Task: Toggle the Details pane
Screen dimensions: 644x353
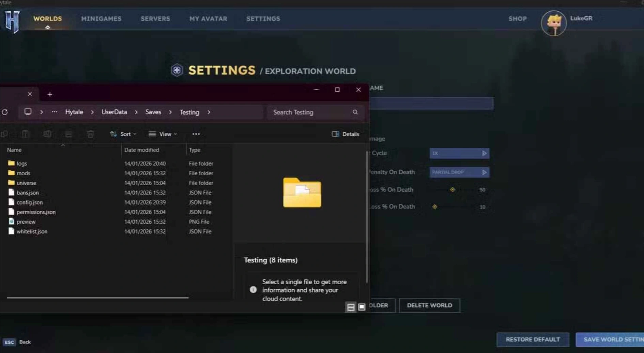Action: [x=346, y=134]
